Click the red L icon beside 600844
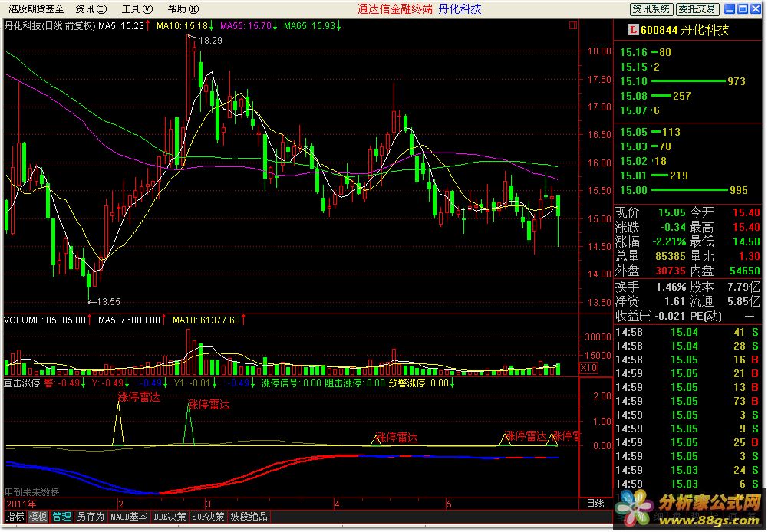This screenshot has height=532, width=768. pyautogui.click(x=633, y=30)
